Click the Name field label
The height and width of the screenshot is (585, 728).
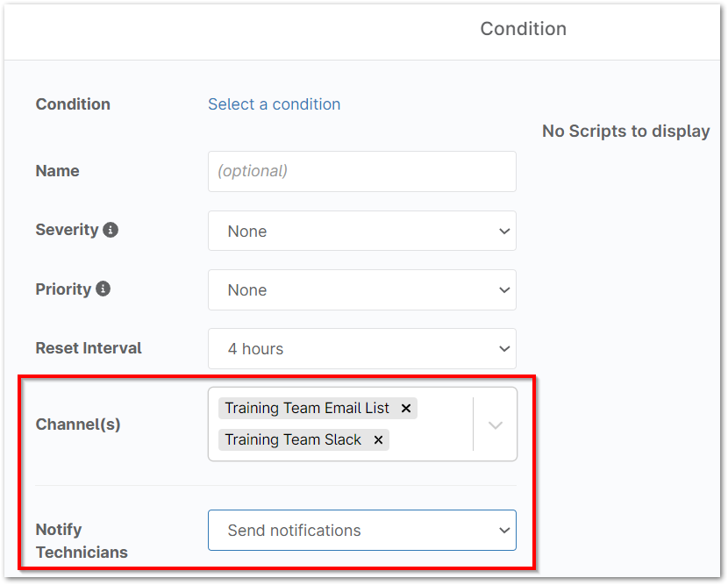(57, 171)
